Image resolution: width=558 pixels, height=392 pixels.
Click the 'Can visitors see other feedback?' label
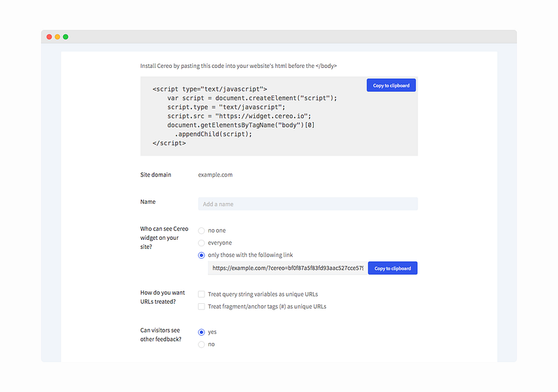(161, 335)
